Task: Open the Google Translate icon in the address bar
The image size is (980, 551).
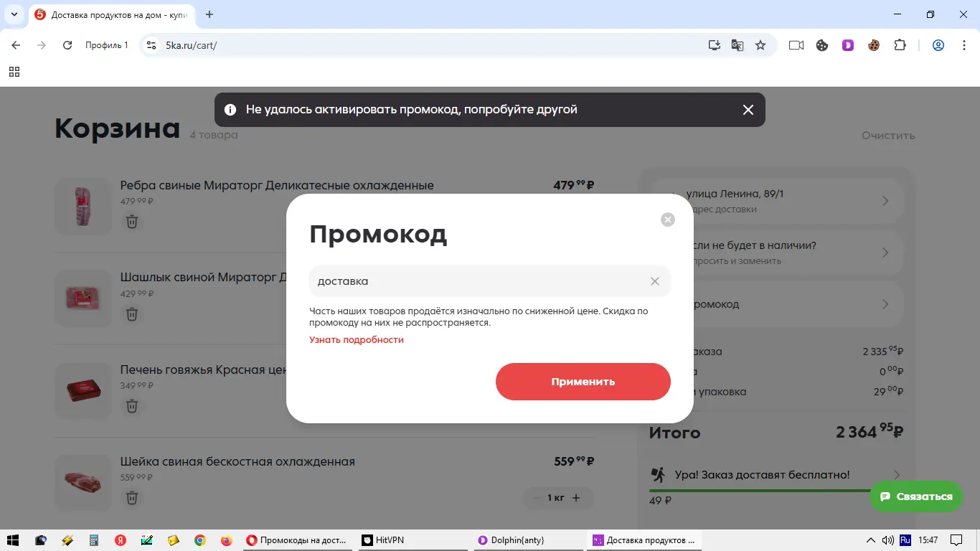Action: click(x=737, y=45)
